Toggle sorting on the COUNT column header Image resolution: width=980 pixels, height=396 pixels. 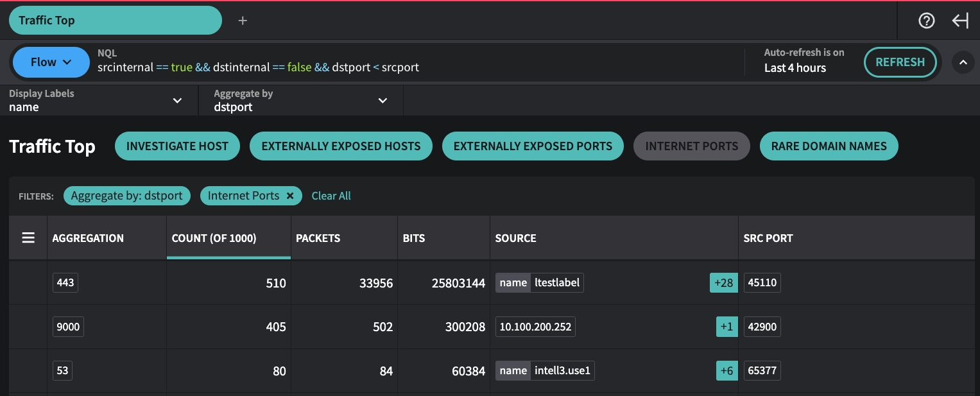214,237
